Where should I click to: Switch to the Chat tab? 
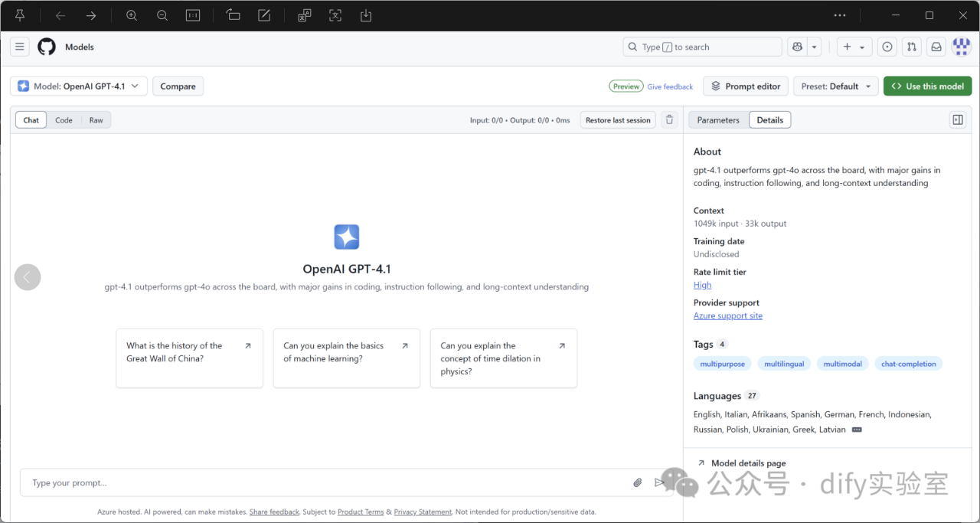(x=31, y=120)
